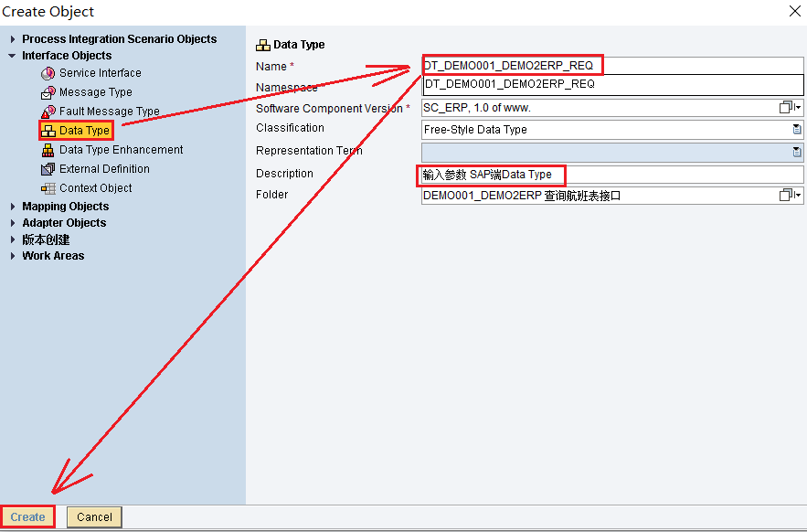Viewport: 807px width, 532px height.
Task: Expand Process Integration Scenario Objects node
Action: [x=13, y=39]
